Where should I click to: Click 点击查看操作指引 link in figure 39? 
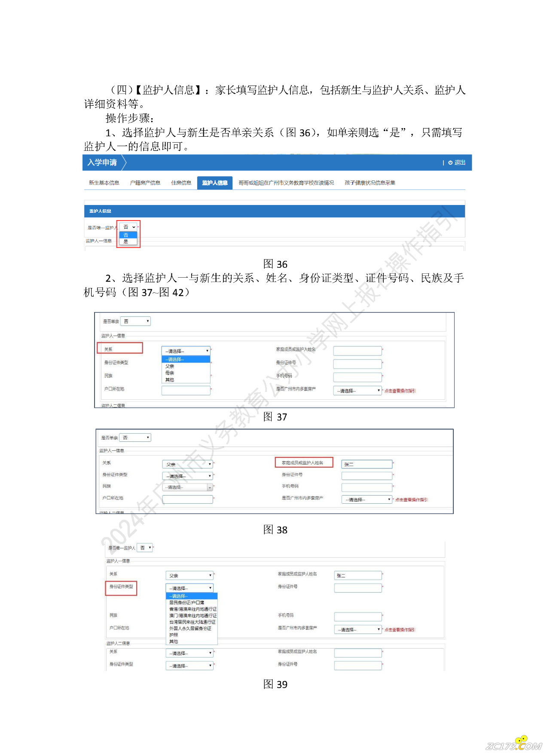400,630
